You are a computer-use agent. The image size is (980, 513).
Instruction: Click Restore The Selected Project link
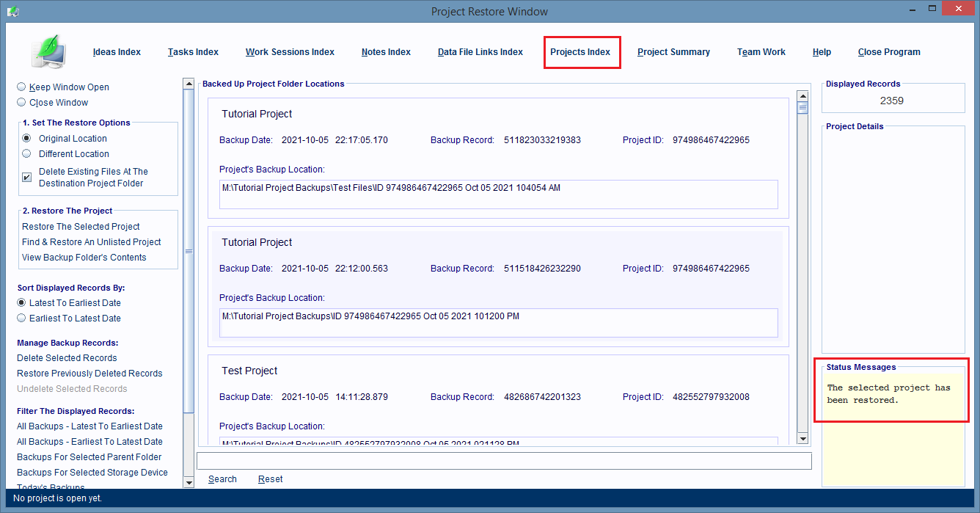tap(81, 227)
